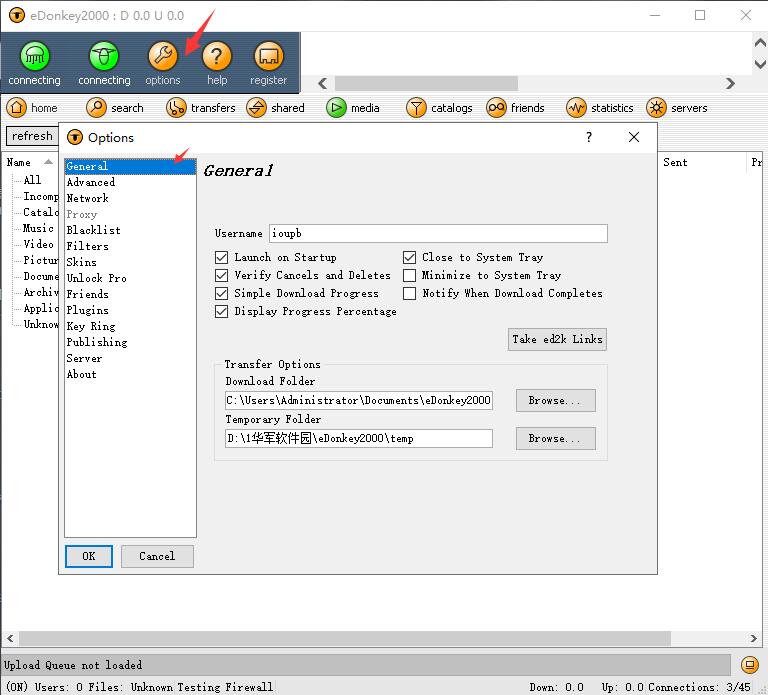Go to the home page icon
This screenshot has width=768, height=695.
click(16, 107)
